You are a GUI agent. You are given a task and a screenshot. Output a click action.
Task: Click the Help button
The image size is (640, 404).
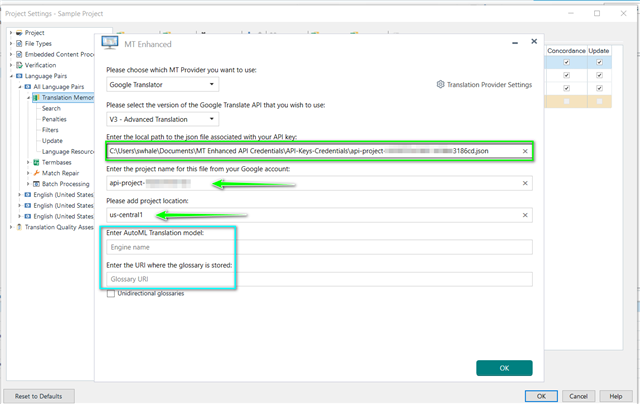[x=616, y=396]
